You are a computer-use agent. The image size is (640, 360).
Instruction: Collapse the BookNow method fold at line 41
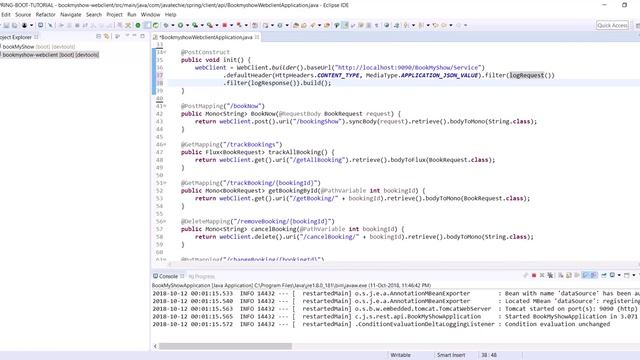click(x=165, y=106)
